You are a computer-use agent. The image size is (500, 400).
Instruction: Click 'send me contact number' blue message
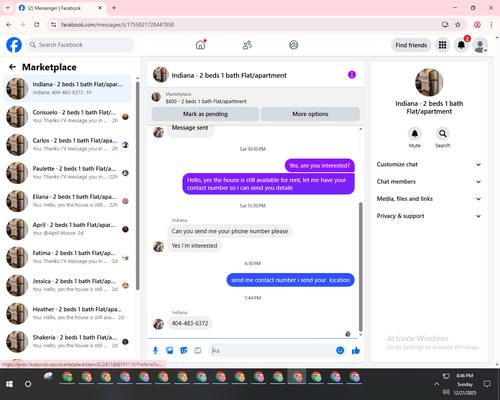click(x=290, y=280)
